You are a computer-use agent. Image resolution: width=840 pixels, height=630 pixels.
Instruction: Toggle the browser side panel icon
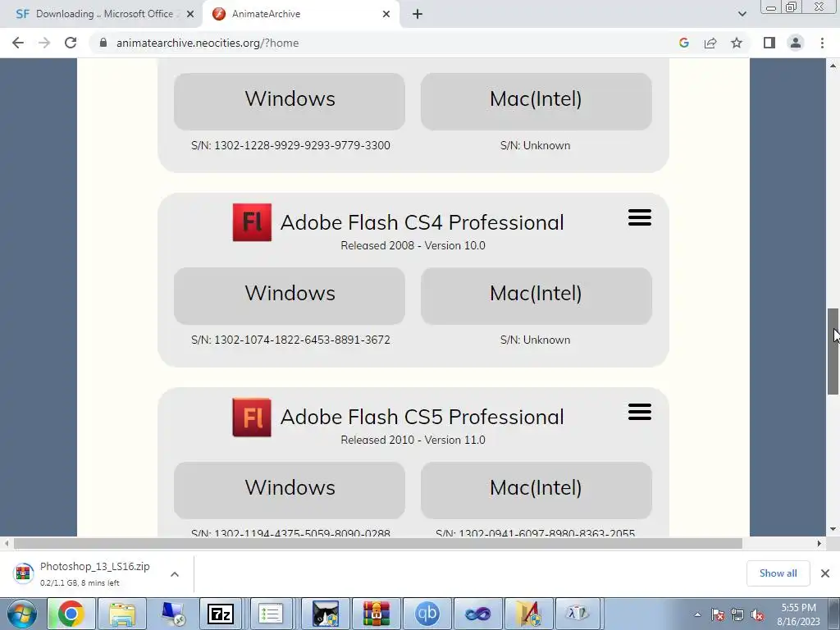pyautogui.click(x=769, y=43)
